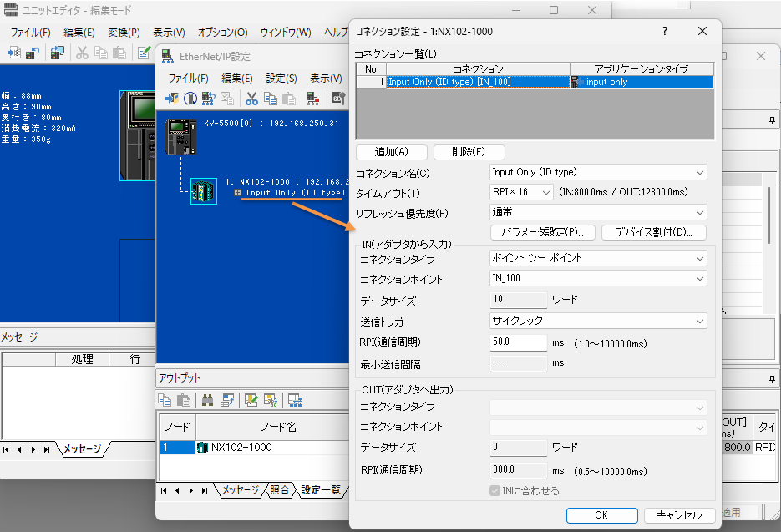The width and height of the screenshot is (781, 532).
Task: Expand the 送信トリガ サイクリック dropdown
Action: pyautogui.click(x=598, y=321)
